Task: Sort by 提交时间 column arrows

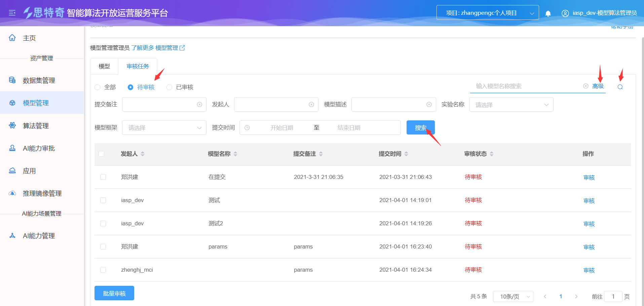Action: (x=406, y=154)
